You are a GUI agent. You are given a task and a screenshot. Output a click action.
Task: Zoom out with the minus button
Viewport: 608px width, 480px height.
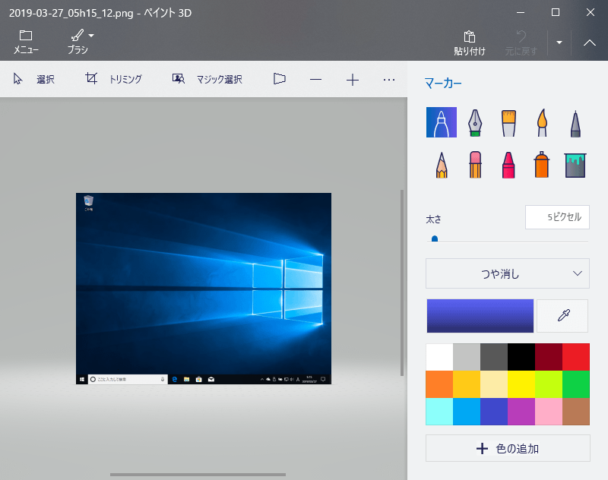tap(316, 80)
